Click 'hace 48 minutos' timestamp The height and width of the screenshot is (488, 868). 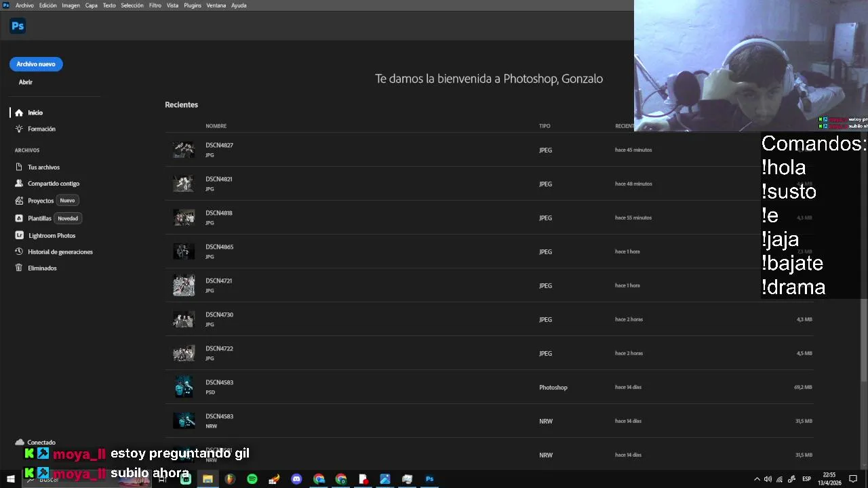633,184
